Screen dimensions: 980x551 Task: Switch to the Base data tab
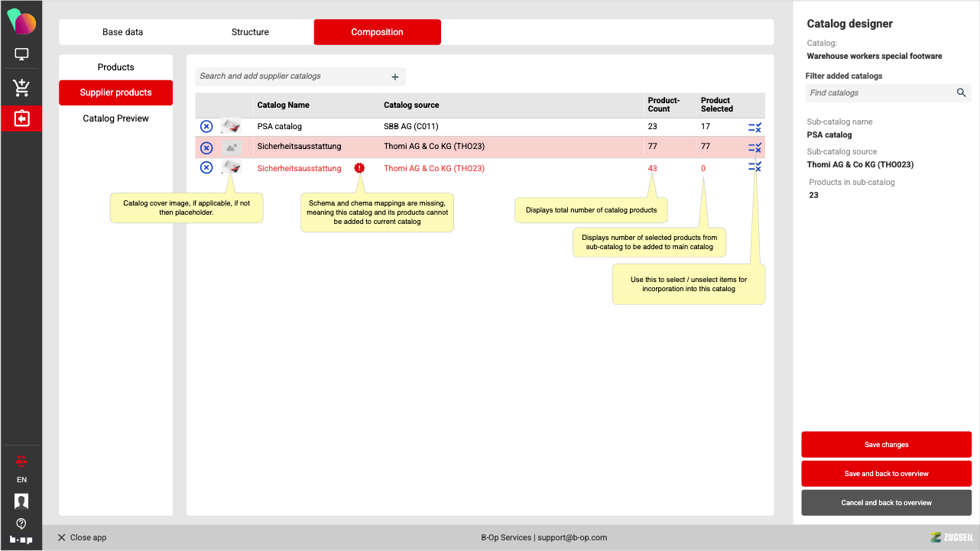pos(122,32)
